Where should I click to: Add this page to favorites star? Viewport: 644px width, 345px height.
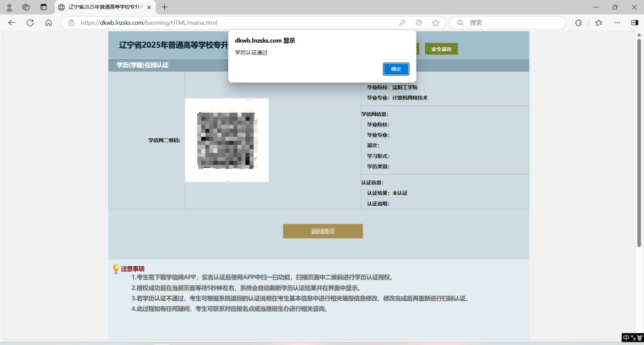[x=436, y=23]
